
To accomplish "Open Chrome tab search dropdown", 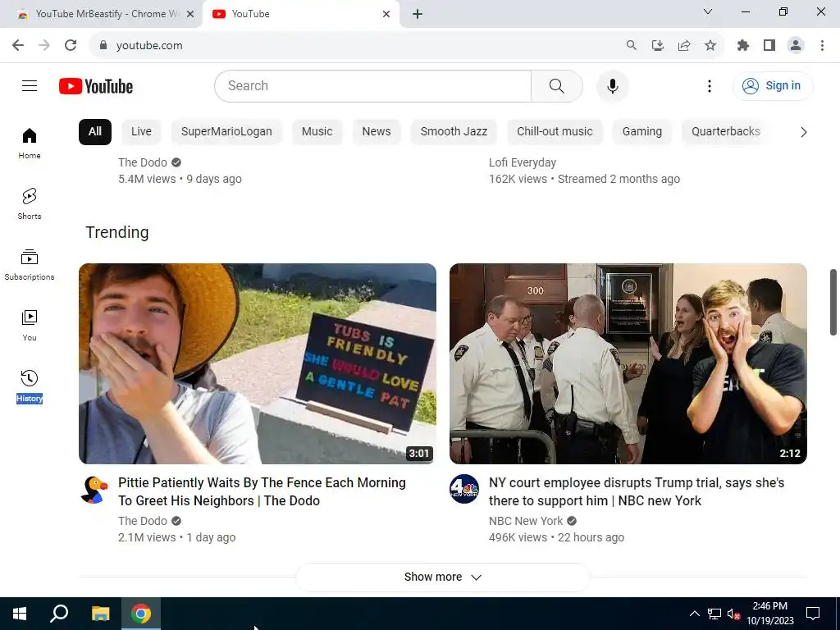I will (708, 11).
